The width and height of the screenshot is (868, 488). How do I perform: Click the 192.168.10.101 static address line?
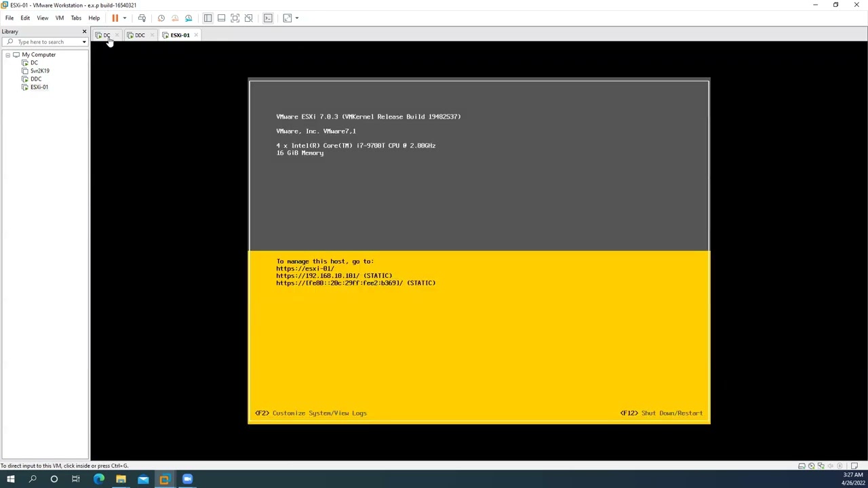tap(334, 276)
